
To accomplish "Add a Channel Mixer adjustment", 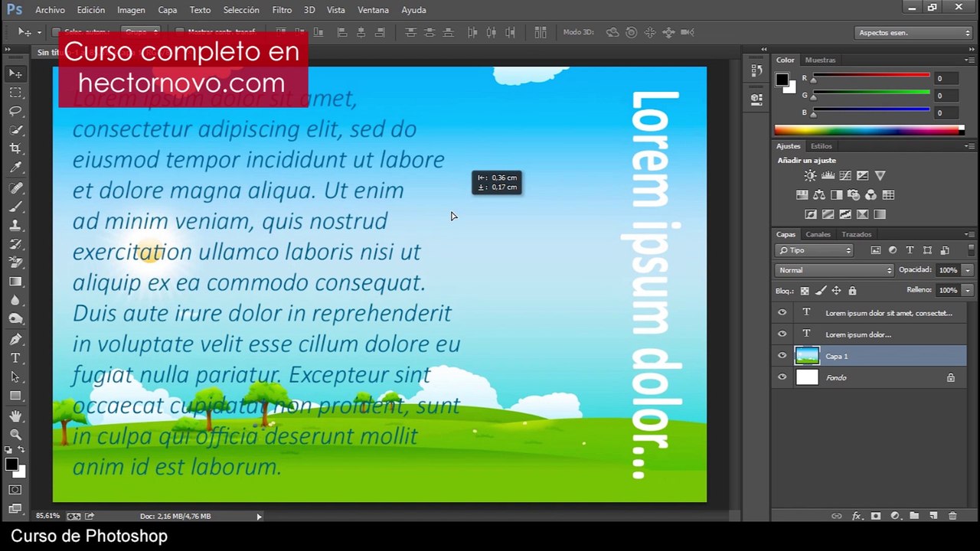I will tap(871, 195).
